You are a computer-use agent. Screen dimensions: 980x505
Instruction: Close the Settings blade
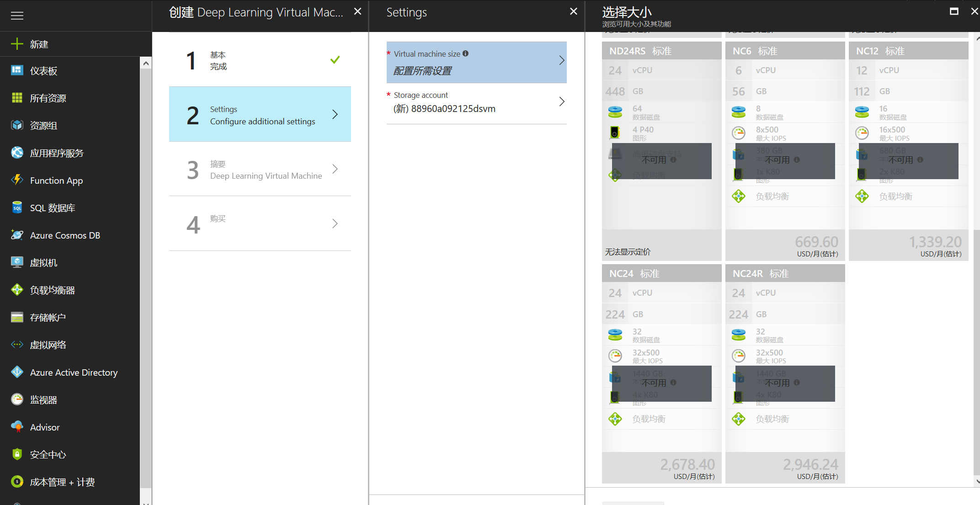click(574, 11)
